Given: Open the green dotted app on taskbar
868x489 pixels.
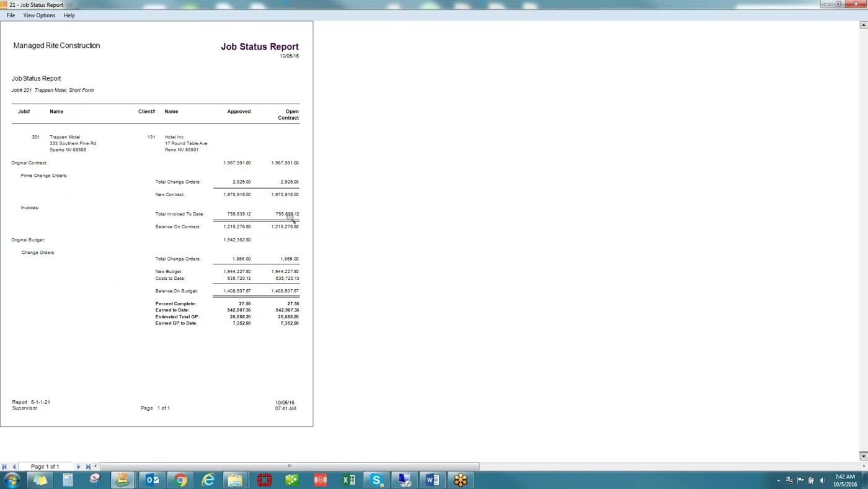Looking at the screenshot, I should pos(292,480).
